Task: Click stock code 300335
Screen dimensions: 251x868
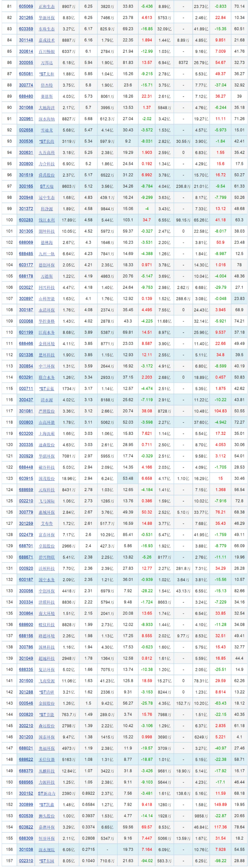Action: coord(26,445)
